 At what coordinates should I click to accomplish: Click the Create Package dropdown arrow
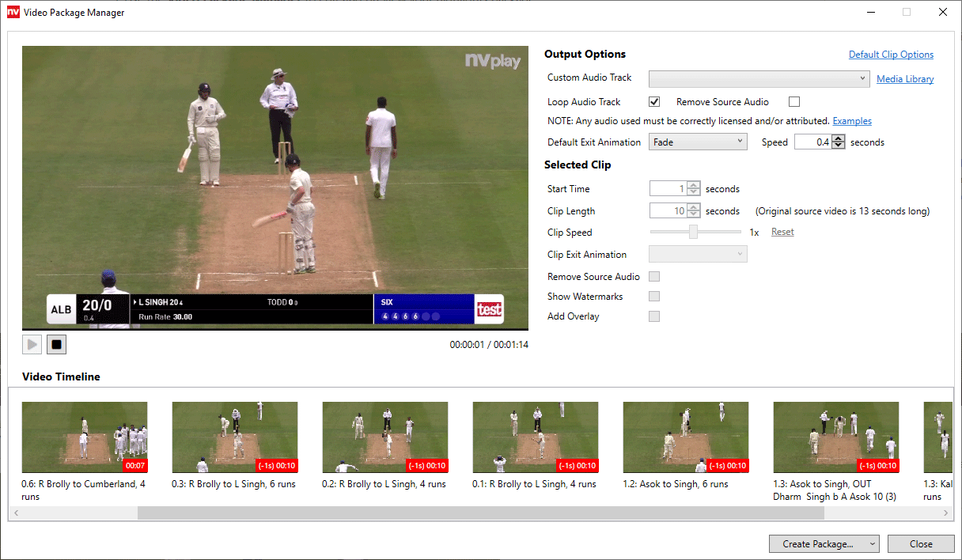pos(871,544)
